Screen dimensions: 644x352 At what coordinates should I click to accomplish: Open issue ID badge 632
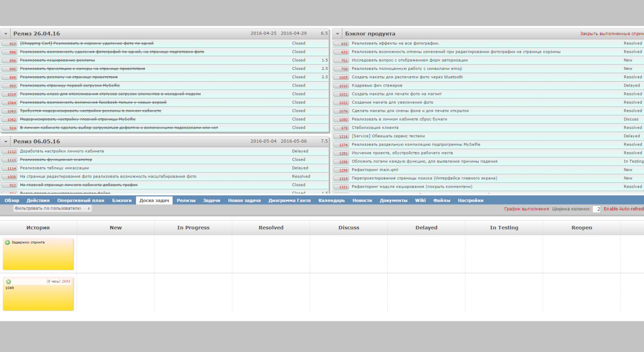[x=341, y=44]
